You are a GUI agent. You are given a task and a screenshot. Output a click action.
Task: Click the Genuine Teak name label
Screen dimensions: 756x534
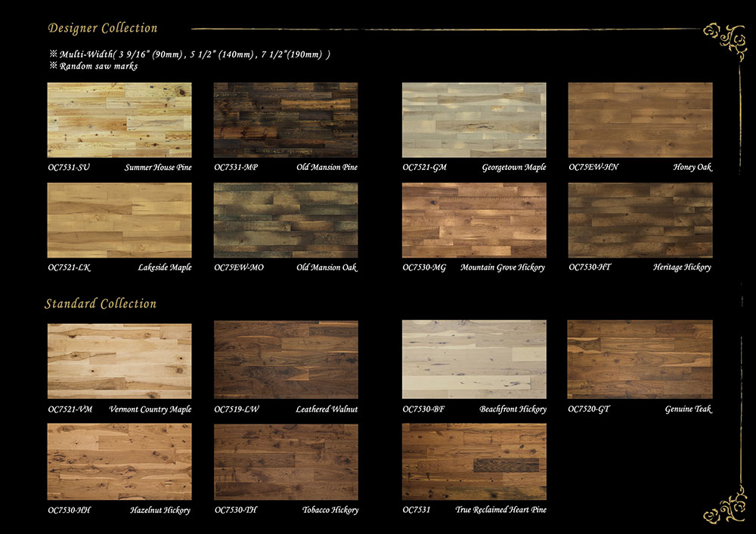click(x=689, y=409)
